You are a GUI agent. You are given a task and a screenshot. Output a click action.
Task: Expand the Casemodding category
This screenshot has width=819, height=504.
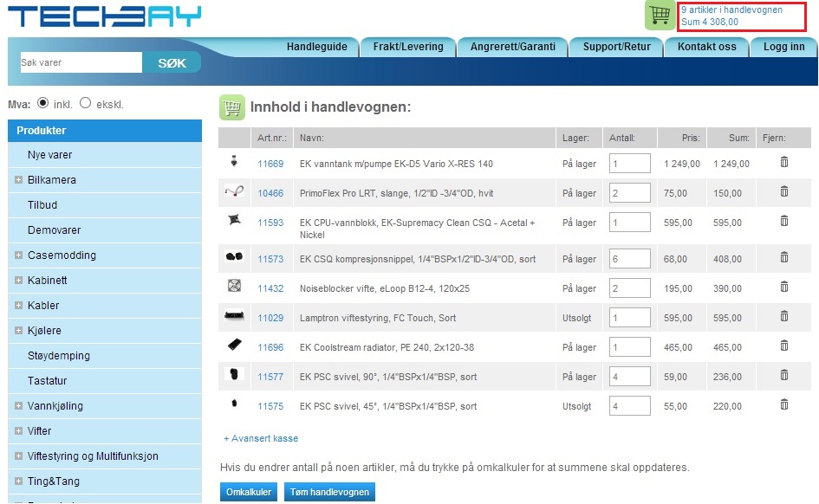19,255
